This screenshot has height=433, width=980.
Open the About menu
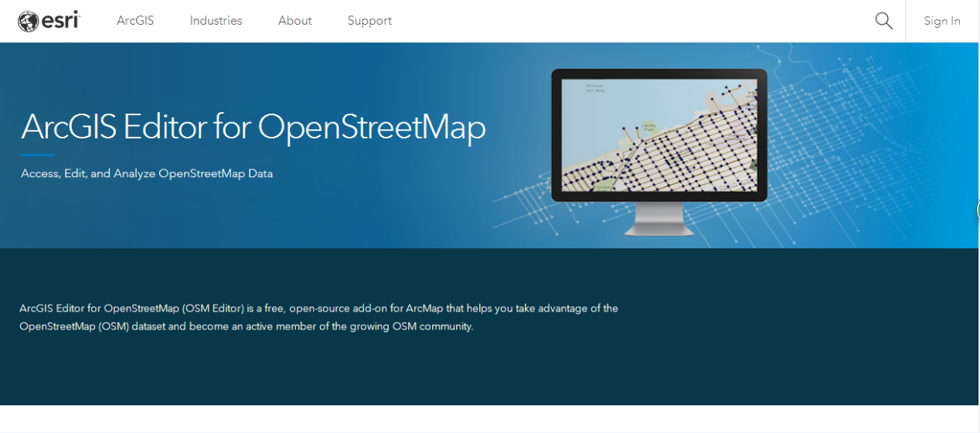[295, 21]
